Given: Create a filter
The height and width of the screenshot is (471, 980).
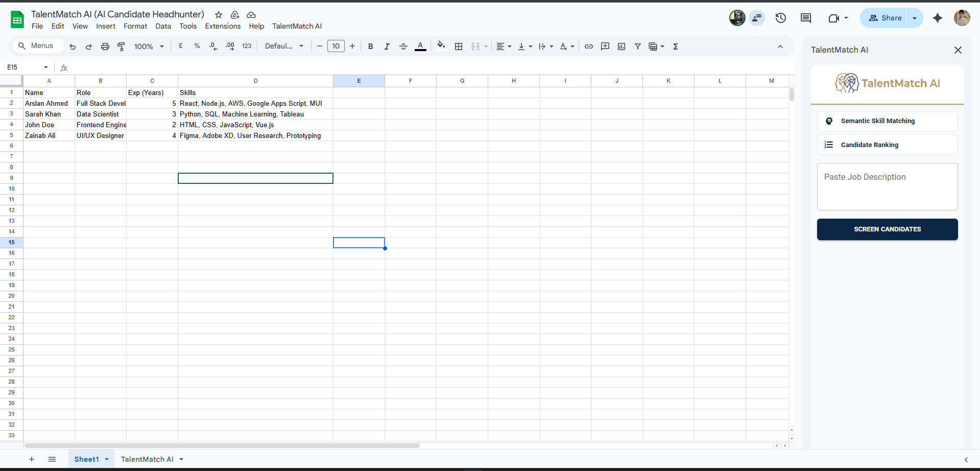Looking at the screenshot, I should click(x=638, y=46).
